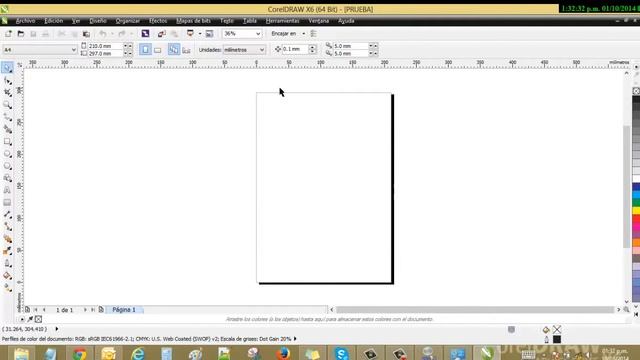The image size is (640, 360).
Task: Click the Paste icon in toolbar
Action: coord(86,33)
